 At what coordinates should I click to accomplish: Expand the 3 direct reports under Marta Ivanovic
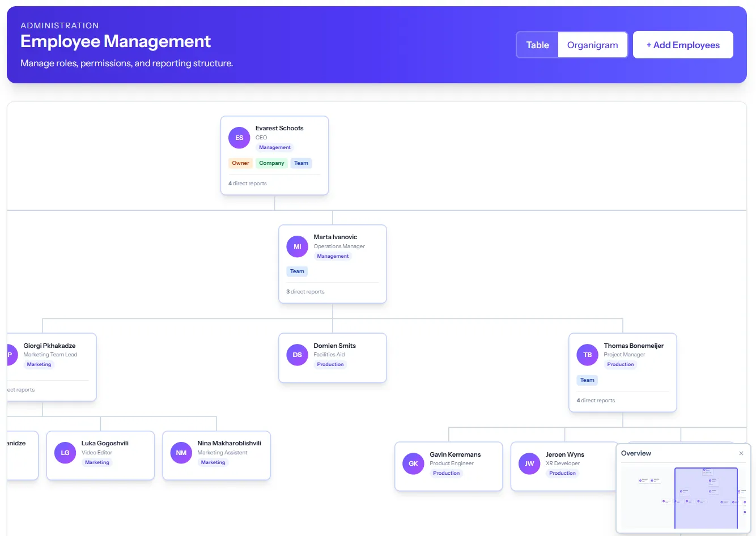(x=305, y=291)
